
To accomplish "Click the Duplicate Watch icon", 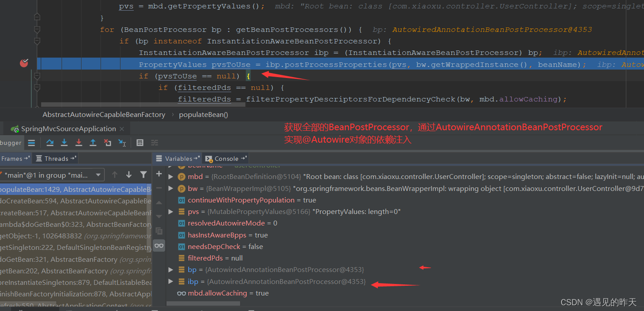I will [x=159, y=231].
